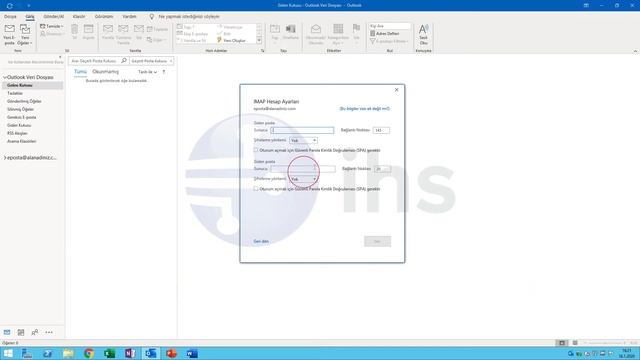Collapse the ribbon with the chevron
Screen dimensions: 640x360
[635, 51]
